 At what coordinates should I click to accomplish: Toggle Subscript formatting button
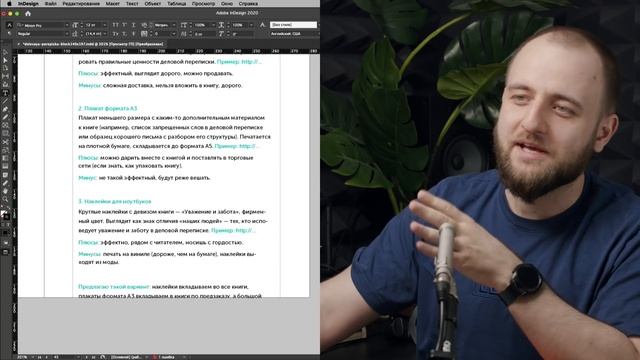pos(124,34)
